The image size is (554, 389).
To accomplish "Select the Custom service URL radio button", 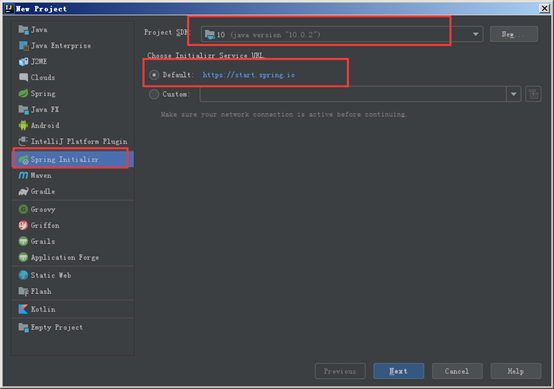I will (x=154, y=94).
